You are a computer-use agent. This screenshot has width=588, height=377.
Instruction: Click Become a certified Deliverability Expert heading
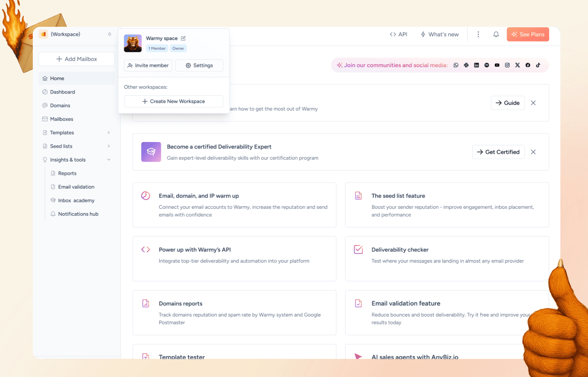(219, 147)
